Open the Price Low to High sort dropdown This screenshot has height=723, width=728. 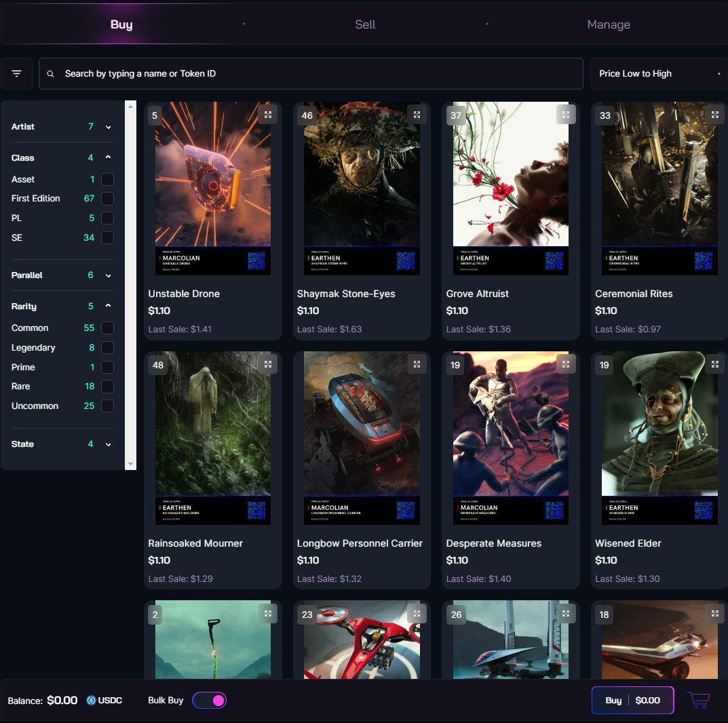(x=659, y=73)
